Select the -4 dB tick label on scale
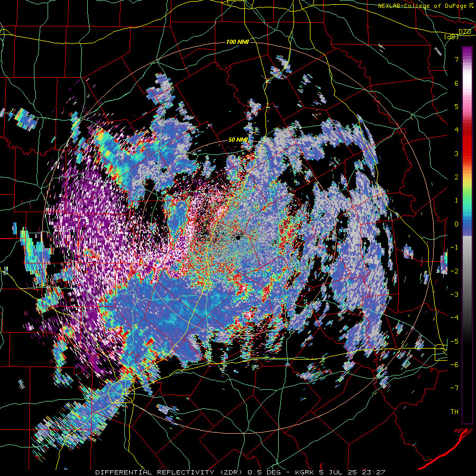The height and width of the screenshot is (476, 476). pos(454,318)
